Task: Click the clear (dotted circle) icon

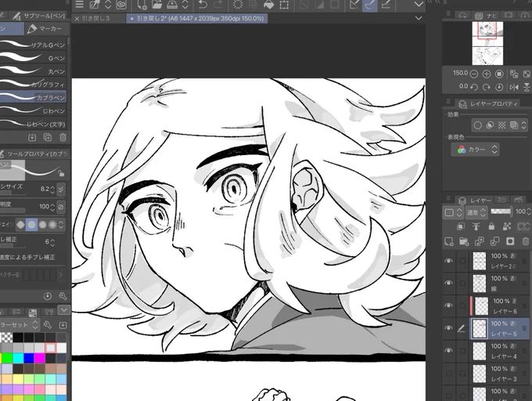Action: pos(238,4)
